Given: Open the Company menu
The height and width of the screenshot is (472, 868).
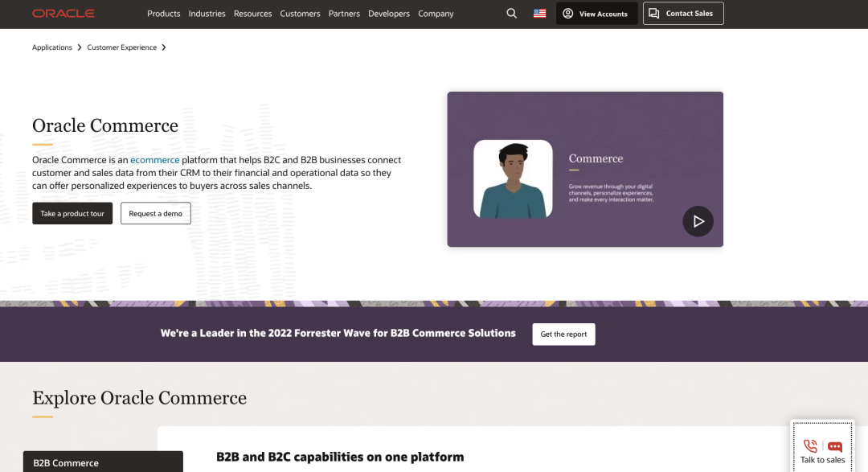Looking at the screenshot, I should coord(436,14).
